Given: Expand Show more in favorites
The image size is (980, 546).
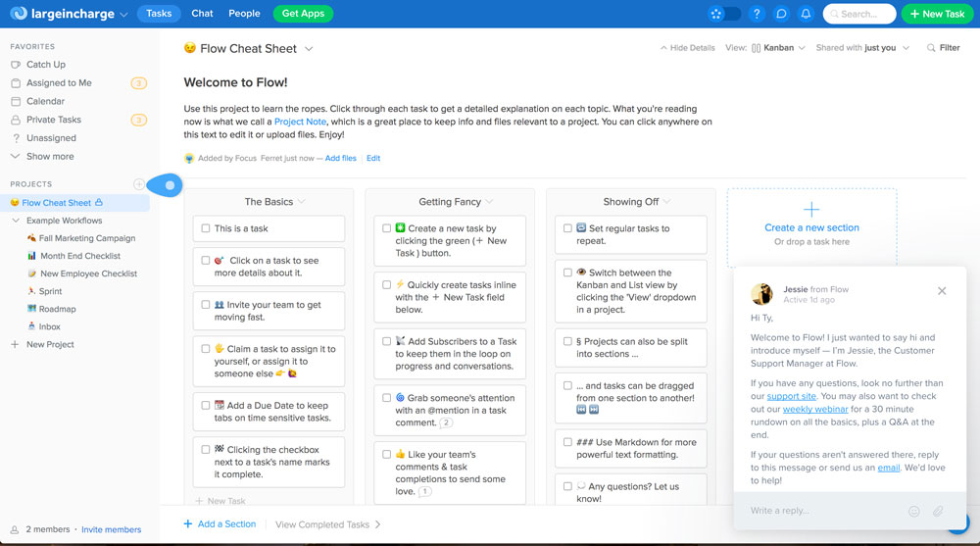Looking at the screenshot, I should (x=50, y=157).
